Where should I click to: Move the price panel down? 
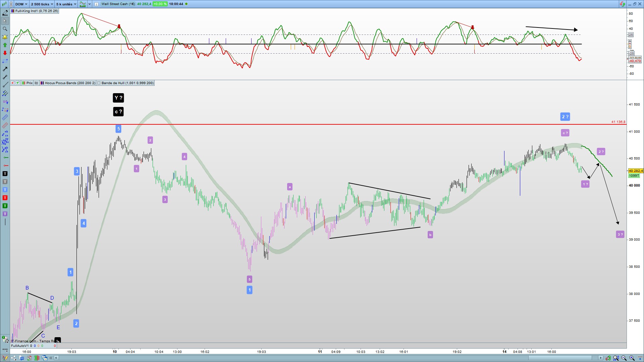(13, 83)
